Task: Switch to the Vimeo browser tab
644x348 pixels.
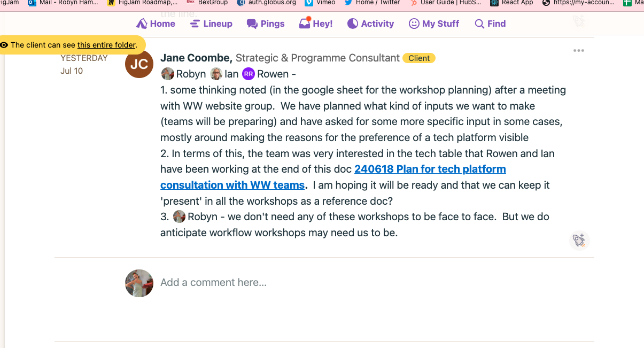Action: (320, 3)
